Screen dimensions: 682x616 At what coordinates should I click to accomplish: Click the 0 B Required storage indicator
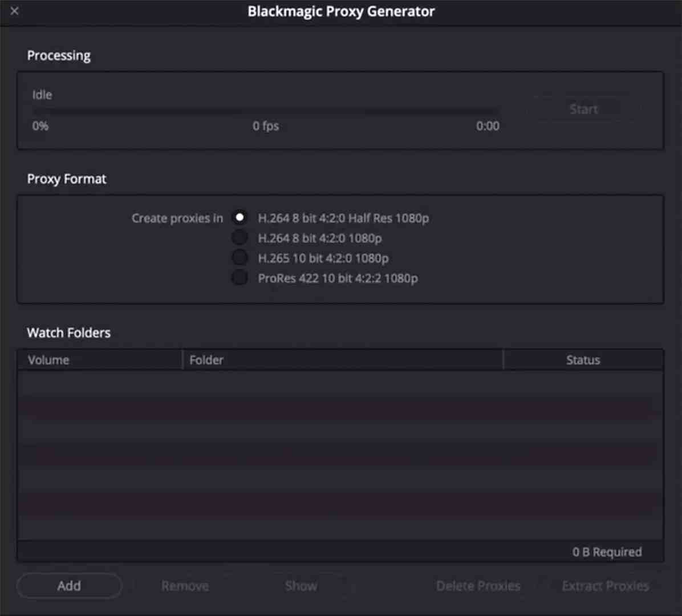tap(607, 552)
